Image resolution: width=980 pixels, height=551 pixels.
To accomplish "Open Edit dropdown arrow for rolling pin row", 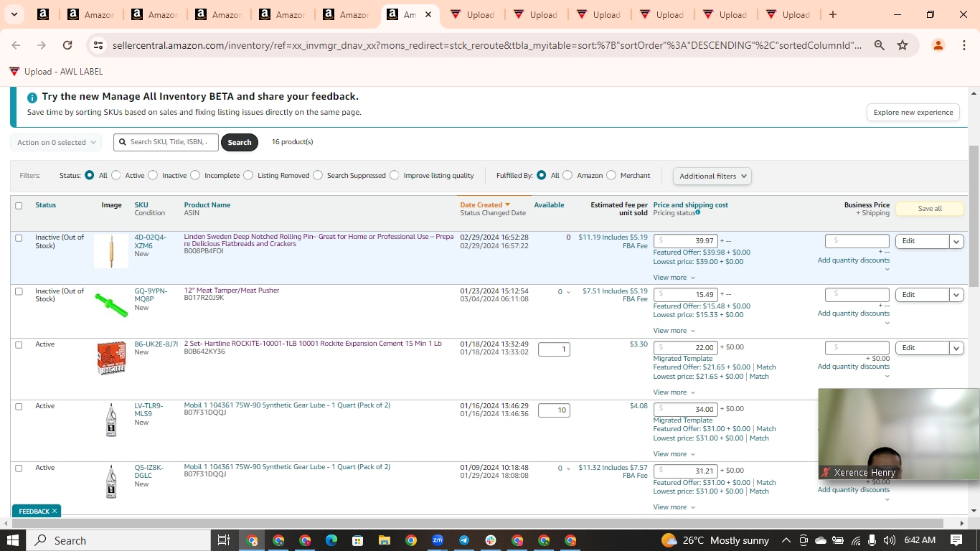I will [x=956, y=242].
